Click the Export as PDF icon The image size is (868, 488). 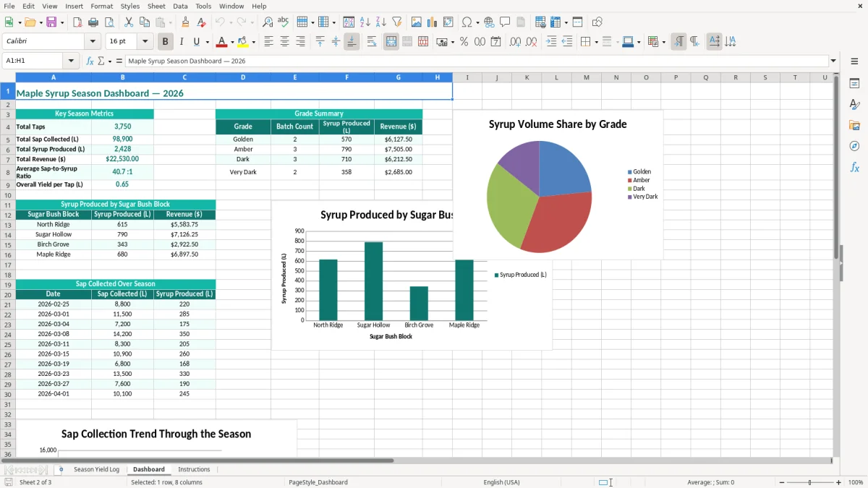77,22
